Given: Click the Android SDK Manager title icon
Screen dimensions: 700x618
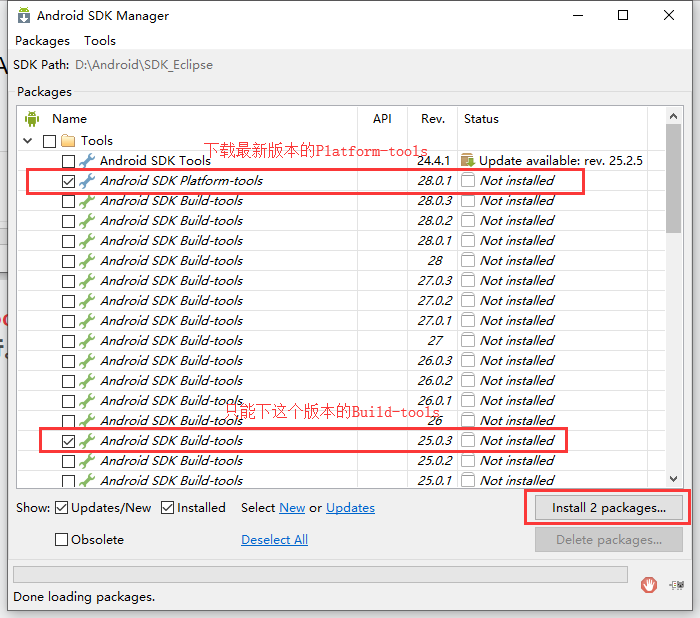Looking at the screenshot, I should pyautogui.click(x=24, y=15).
